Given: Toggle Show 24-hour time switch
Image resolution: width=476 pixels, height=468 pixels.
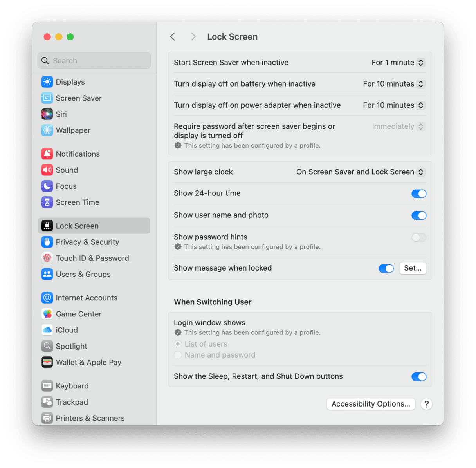Looking at the screenshot, I should tap(419, 193).
